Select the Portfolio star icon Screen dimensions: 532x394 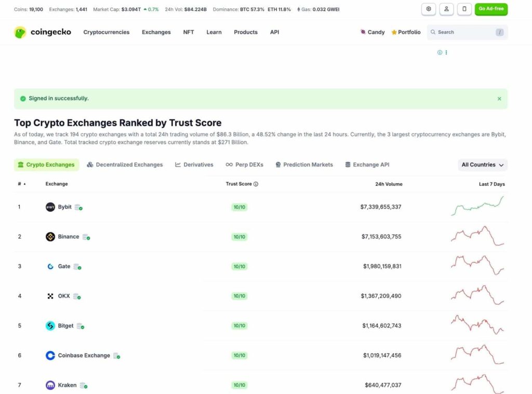(x=394, y=32)
